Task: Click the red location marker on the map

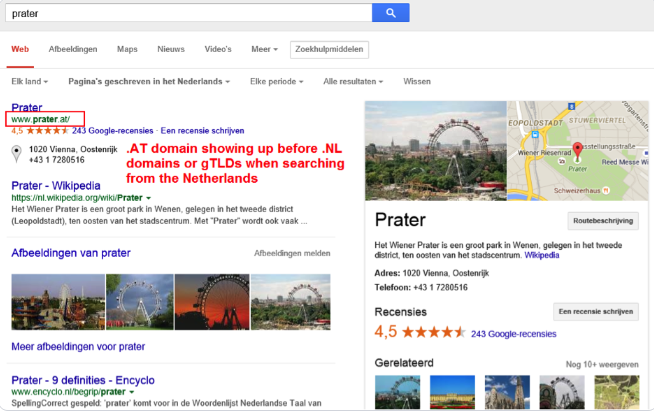Action: [578, 150]
